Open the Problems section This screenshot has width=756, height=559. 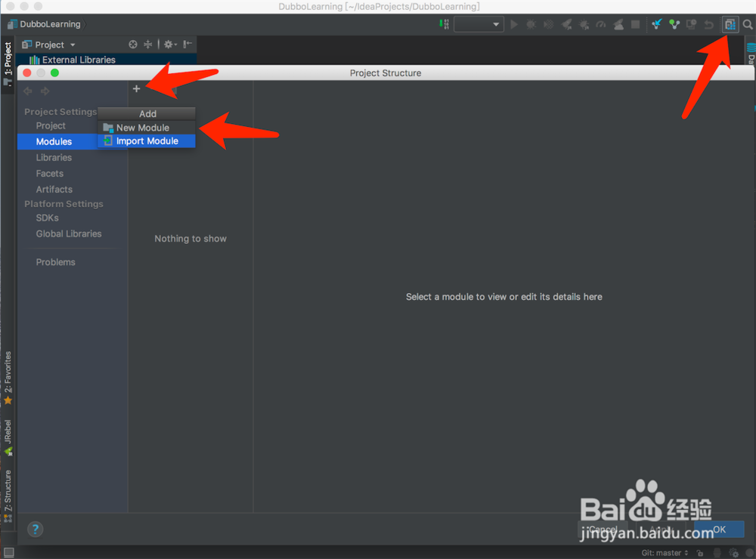tap(55, 262)
